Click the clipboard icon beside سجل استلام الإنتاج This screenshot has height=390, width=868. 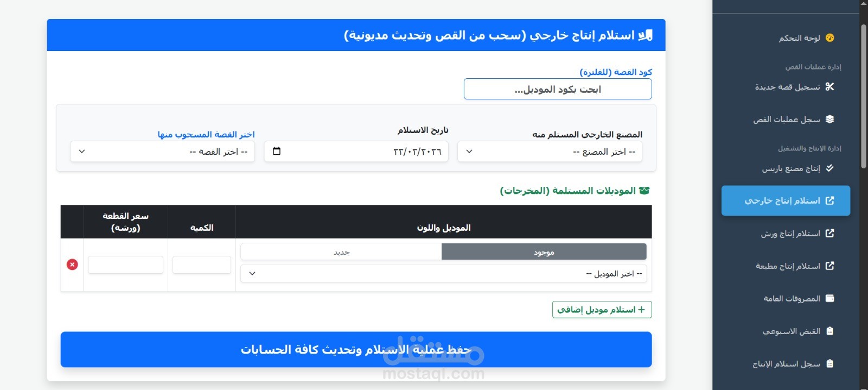829,364
